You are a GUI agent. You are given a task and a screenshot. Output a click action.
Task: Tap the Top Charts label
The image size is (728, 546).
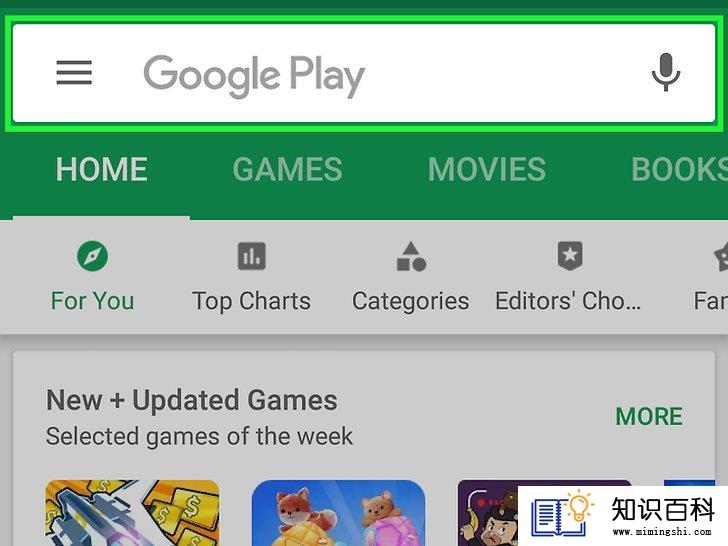[x=252, y=301]
